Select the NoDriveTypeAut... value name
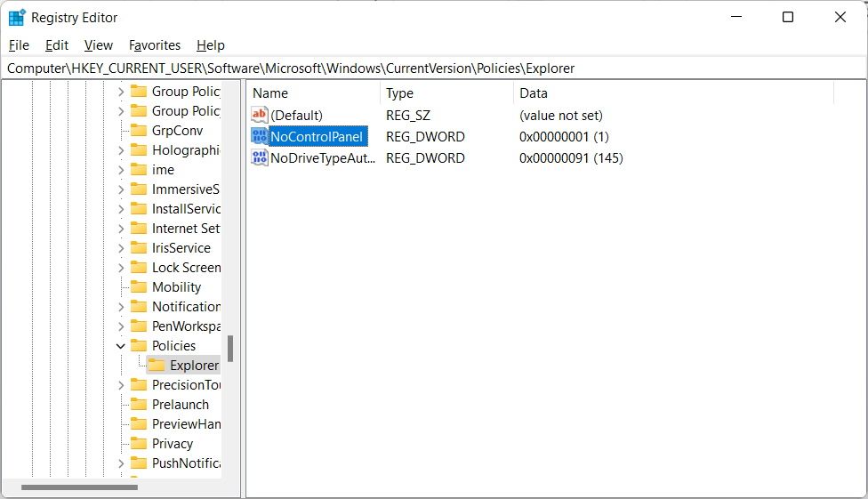This screenshot has height=499, width=868. 323,157
